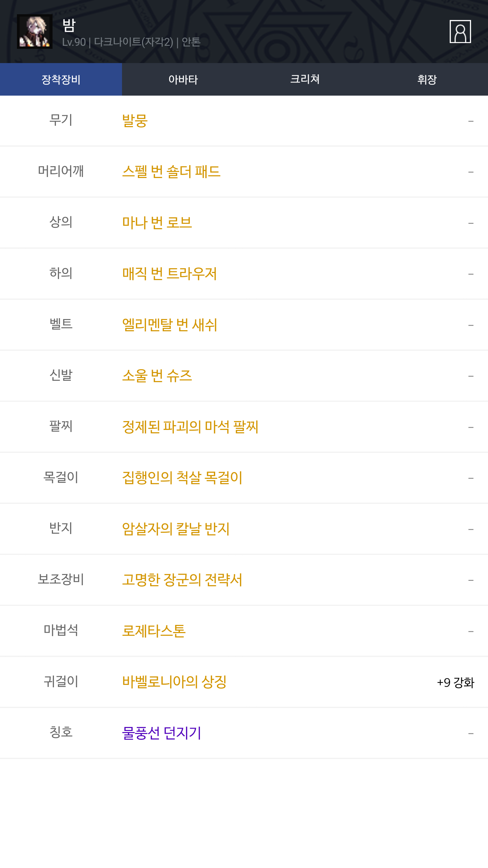Screen dimensions: 488x868
Task: Select 매직 번 트라우저 item
Action: point(169,274)
